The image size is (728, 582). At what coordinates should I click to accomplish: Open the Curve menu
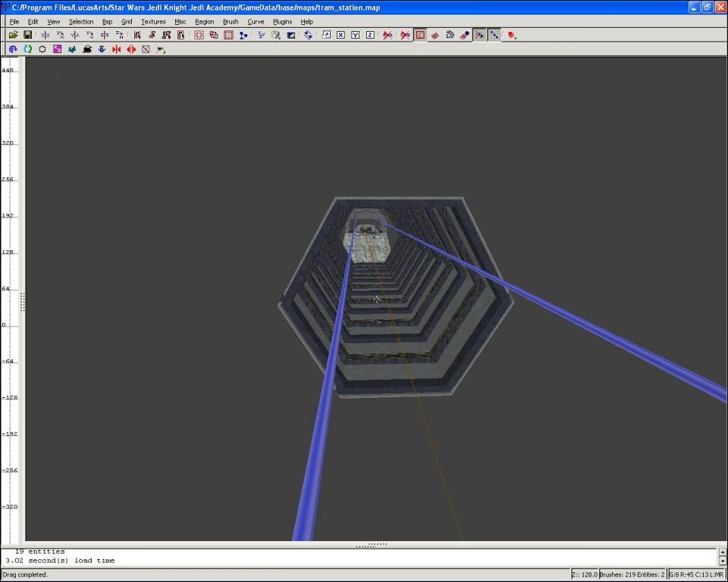pos(256,22)
